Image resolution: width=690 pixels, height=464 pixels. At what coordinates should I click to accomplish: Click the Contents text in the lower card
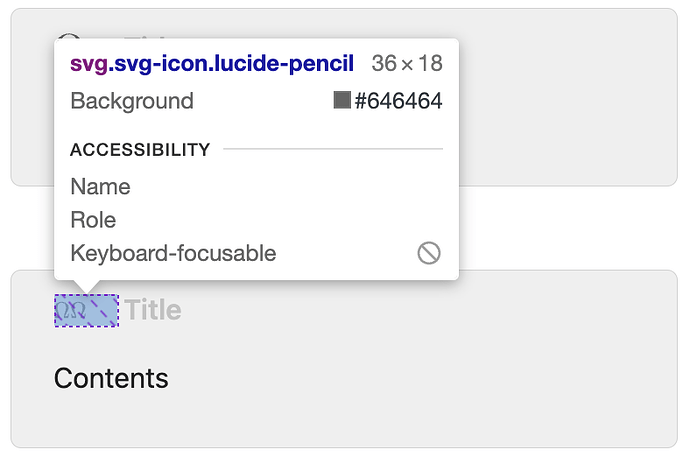[x=111, y=378]
